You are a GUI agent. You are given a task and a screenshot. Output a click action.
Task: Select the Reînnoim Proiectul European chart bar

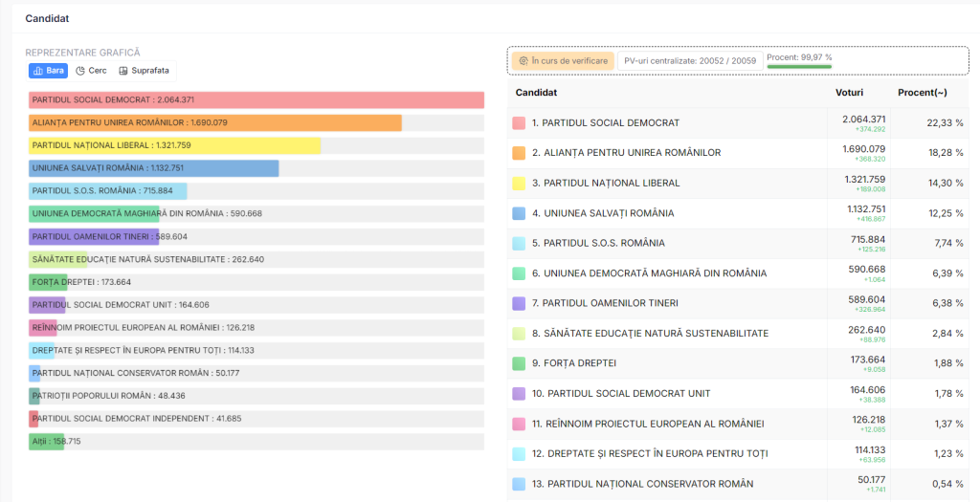[42, 328]
